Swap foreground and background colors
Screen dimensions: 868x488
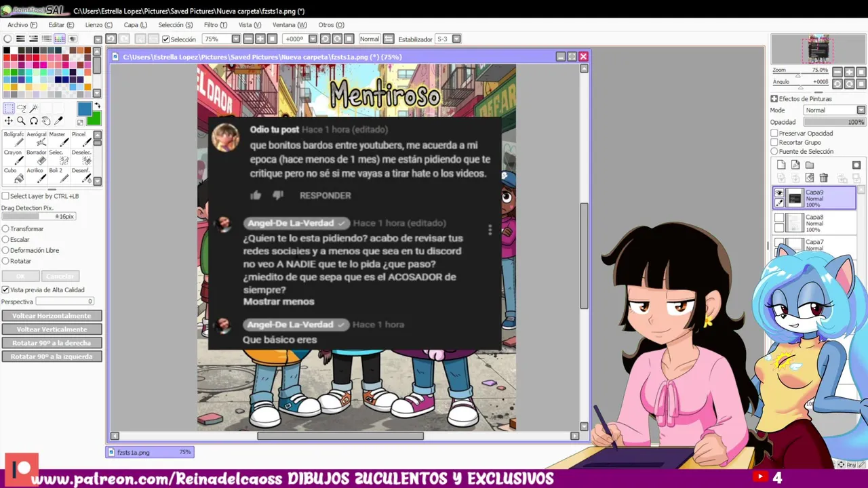[97, 106]
